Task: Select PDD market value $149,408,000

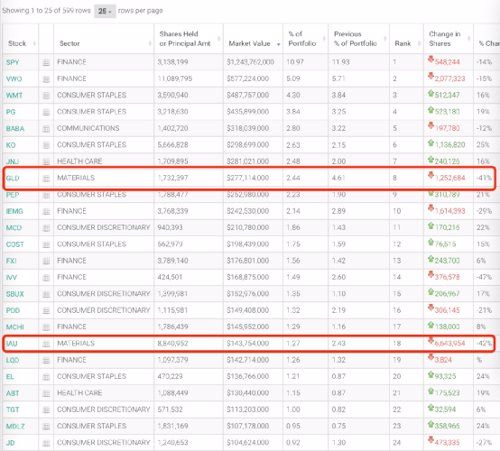Action: click(248, 310)
